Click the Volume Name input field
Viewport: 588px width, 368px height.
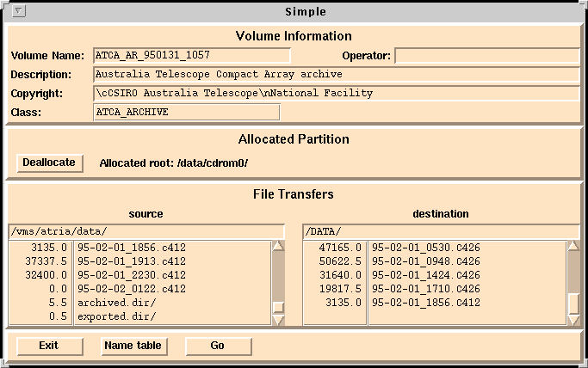coord(192,56)
